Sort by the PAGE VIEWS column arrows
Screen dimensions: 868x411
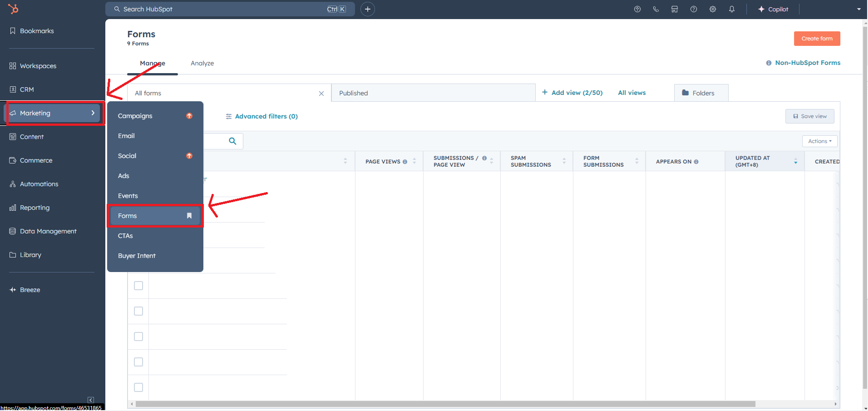[x=414, y=161]
